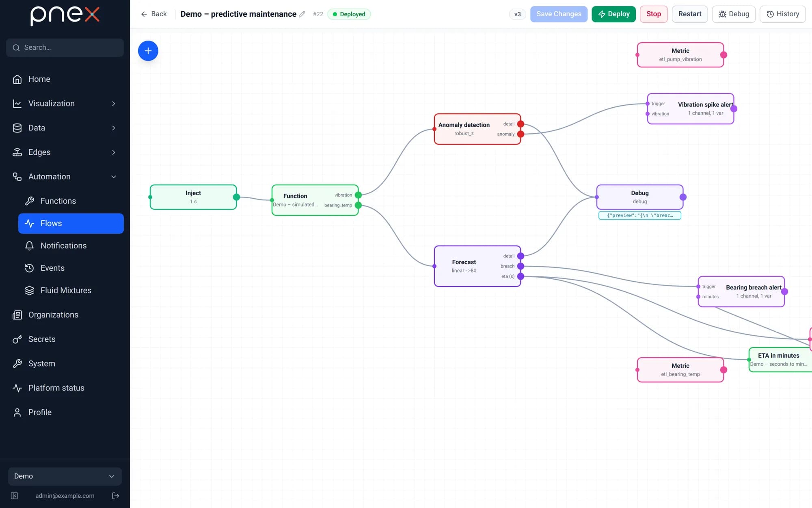
Task: Open the History button
Action: [783, 14]
